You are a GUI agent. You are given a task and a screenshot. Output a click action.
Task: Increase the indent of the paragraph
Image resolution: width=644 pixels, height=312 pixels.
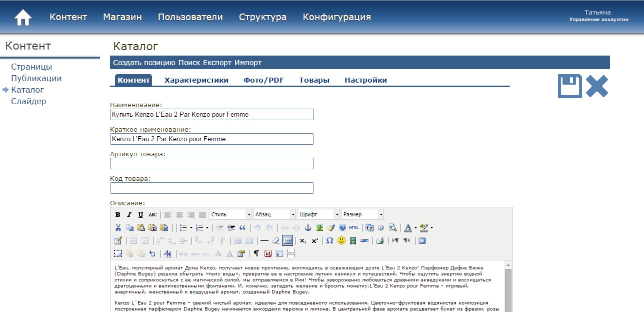[231, 227]
